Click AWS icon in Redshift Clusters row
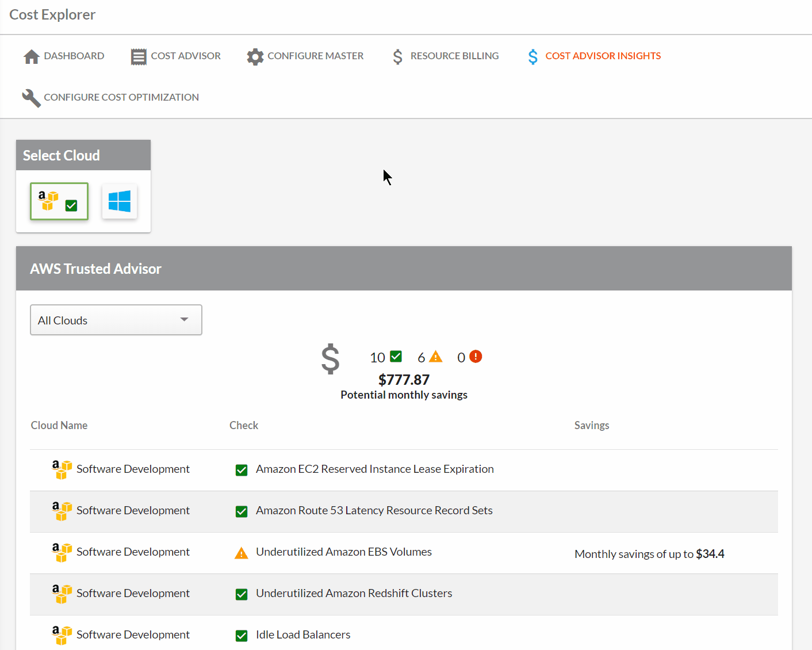 click(62, 594)
